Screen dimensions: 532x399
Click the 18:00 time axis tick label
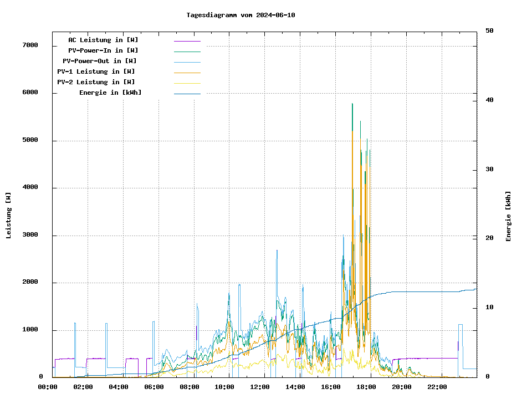(x=366, y=387)
